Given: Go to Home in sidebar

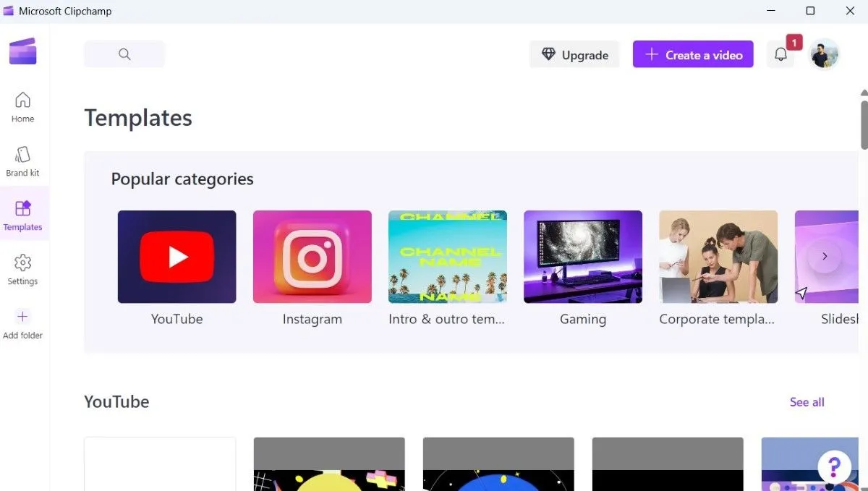Looking at the screenshot, I should [22, 107].
